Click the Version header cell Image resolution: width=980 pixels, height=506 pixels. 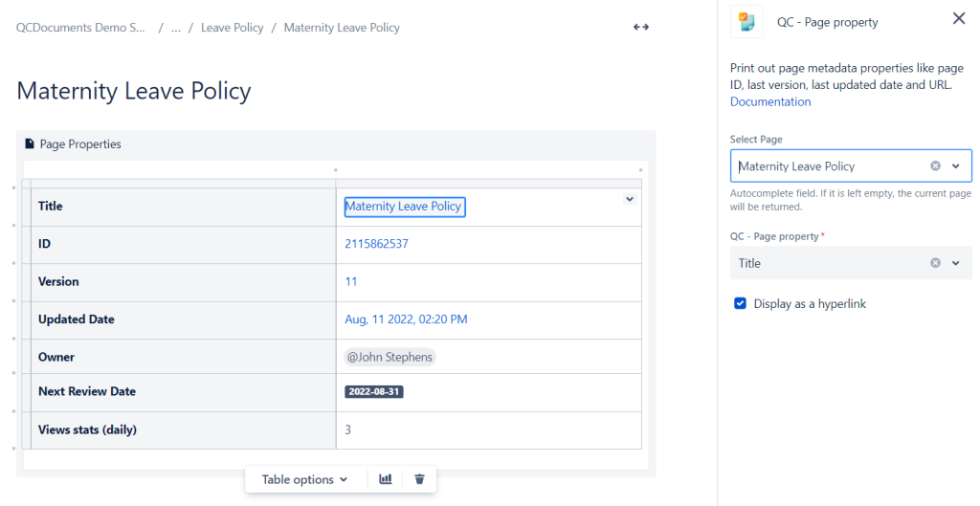183,282
